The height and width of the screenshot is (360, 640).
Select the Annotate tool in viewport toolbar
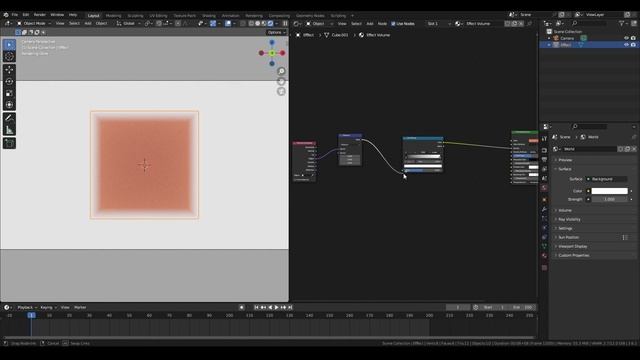[x=9, y=118]
